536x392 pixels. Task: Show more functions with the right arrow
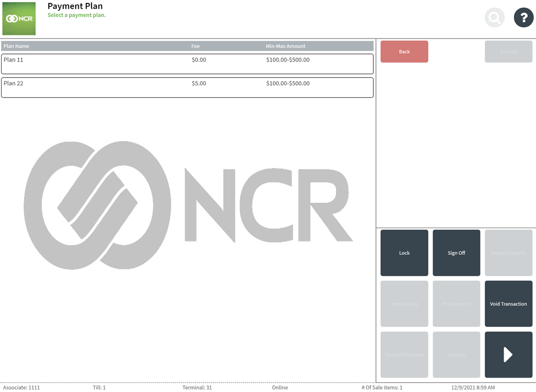[x=508, y=354]
